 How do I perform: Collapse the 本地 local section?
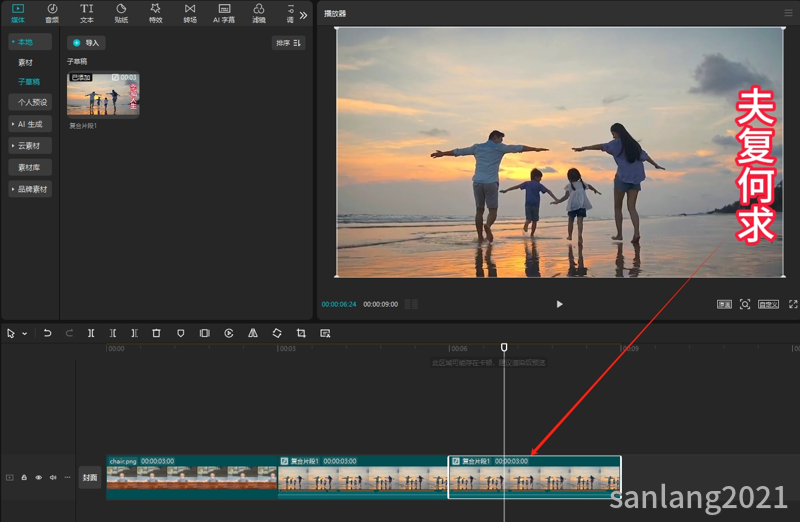(30, 42)
